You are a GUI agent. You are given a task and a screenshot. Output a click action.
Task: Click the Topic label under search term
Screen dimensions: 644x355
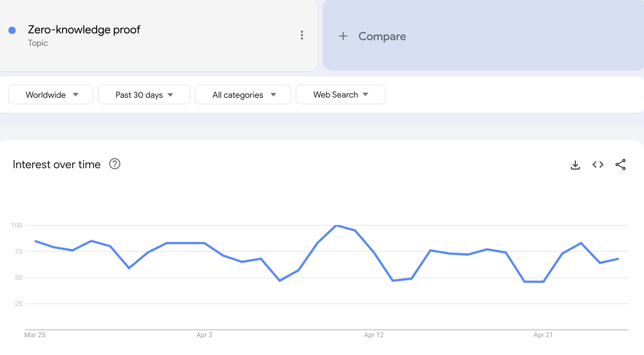click(x=38, y=43)
